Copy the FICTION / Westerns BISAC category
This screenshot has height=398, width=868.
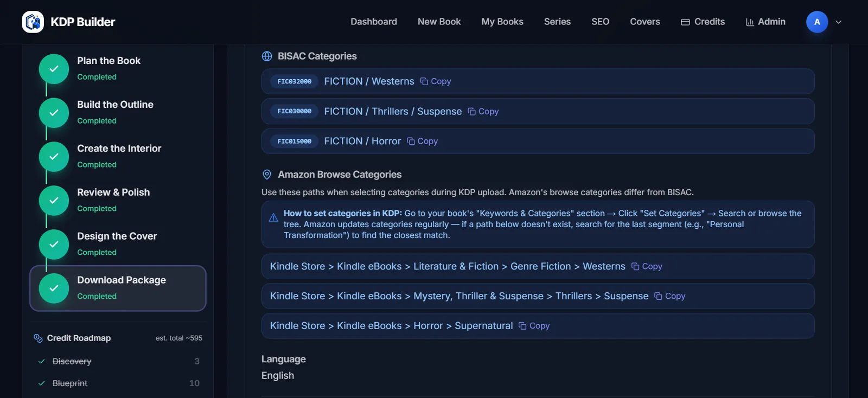click(436, 81)
